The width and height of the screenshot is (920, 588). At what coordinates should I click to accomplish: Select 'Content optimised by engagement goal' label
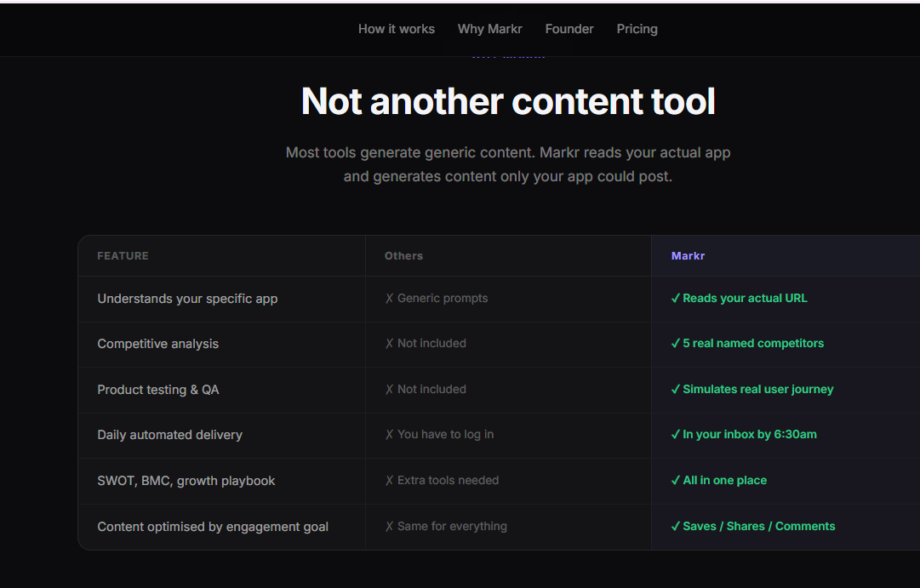[213, 527]
